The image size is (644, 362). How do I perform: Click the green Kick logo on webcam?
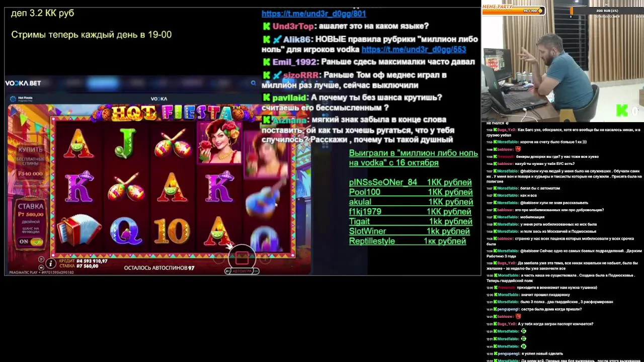point(622,111)
